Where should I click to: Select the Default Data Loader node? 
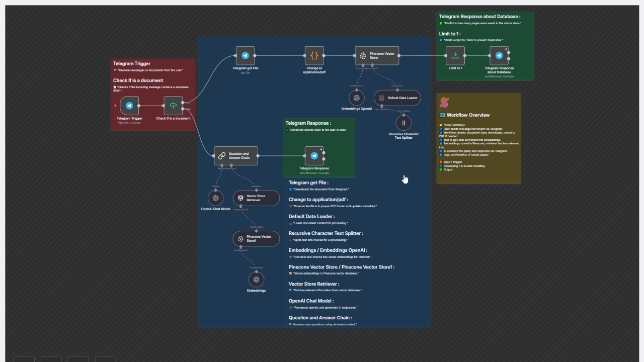pos(397,98)
